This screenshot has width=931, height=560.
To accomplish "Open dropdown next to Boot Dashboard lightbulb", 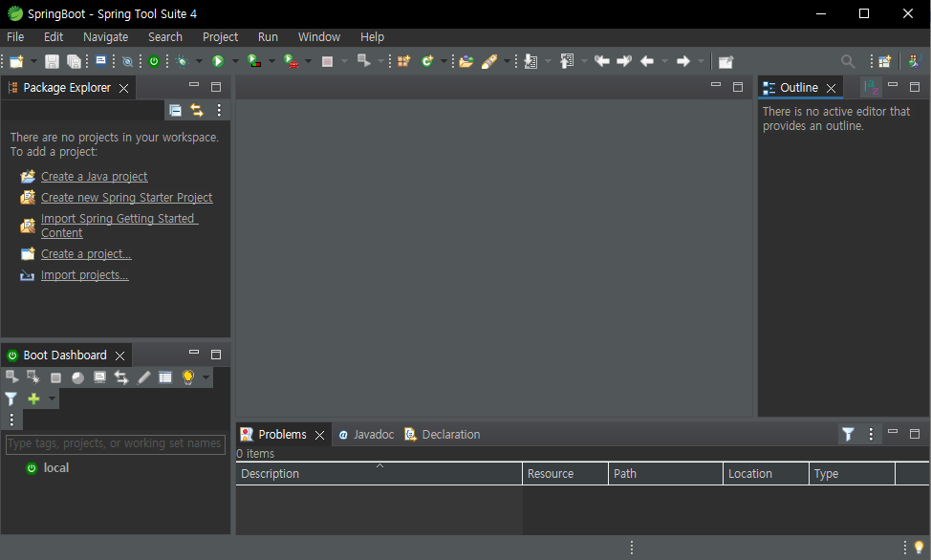I will pyautogui.click(x=206, y=377).
